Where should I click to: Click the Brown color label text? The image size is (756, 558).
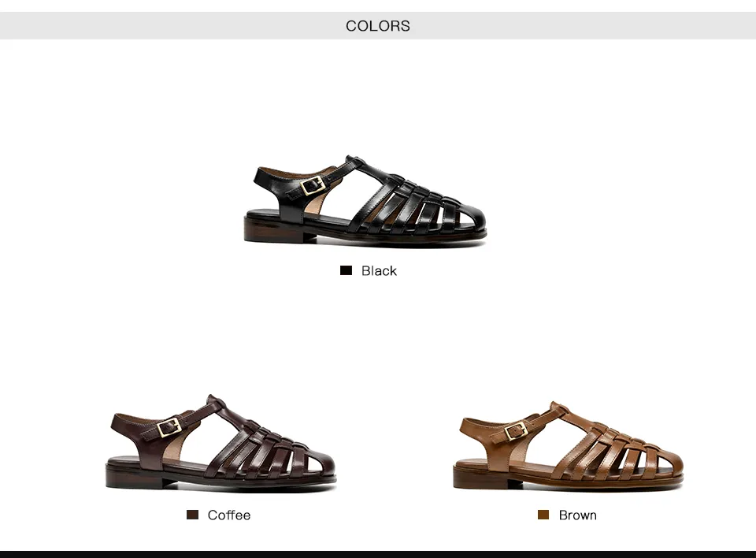pyautogui.click(x=577, y=515)
